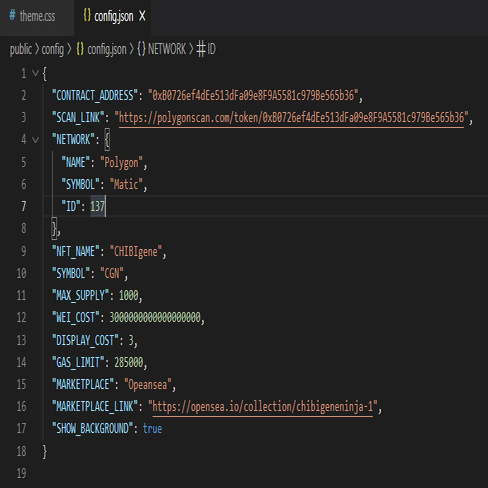This screenshot has width=488, height=488.
Task: Click the braces icon beside NETWORK breadcrumb
Action: point(142,49)
